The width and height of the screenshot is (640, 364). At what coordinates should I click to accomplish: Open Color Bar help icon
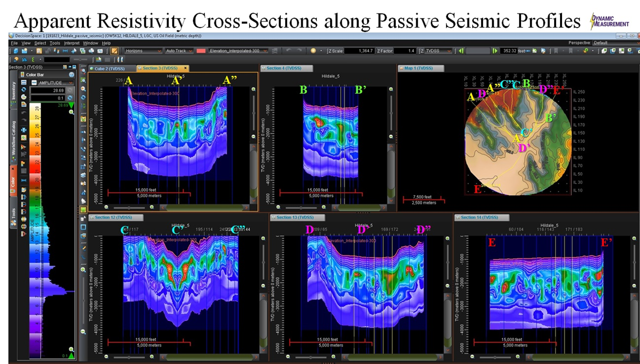(71, 75)
